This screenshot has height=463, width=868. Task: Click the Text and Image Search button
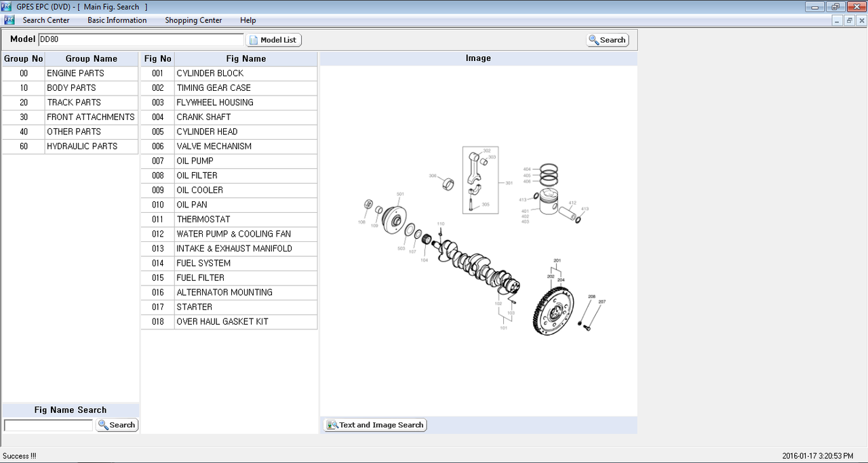click(375, 425)
